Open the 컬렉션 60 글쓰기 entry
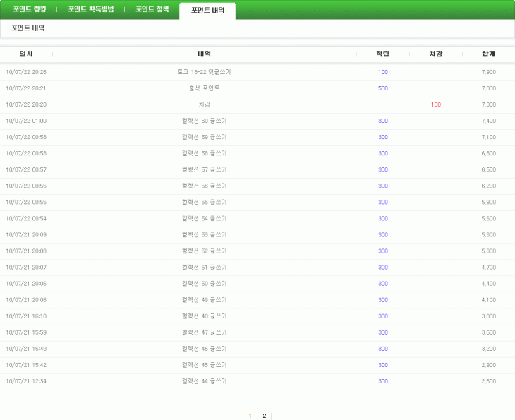 tap(205, 121)
